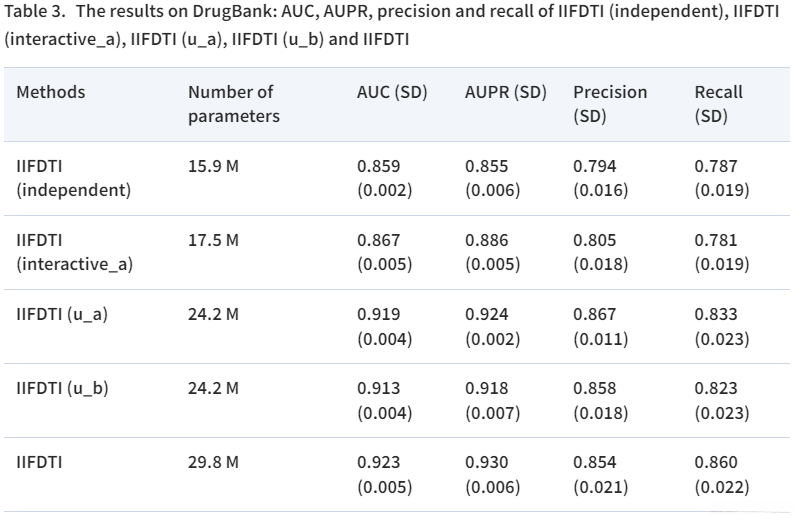Click the Methods column header
The image size is (810, 524).
pyautogui.click(x=51, y=92)
